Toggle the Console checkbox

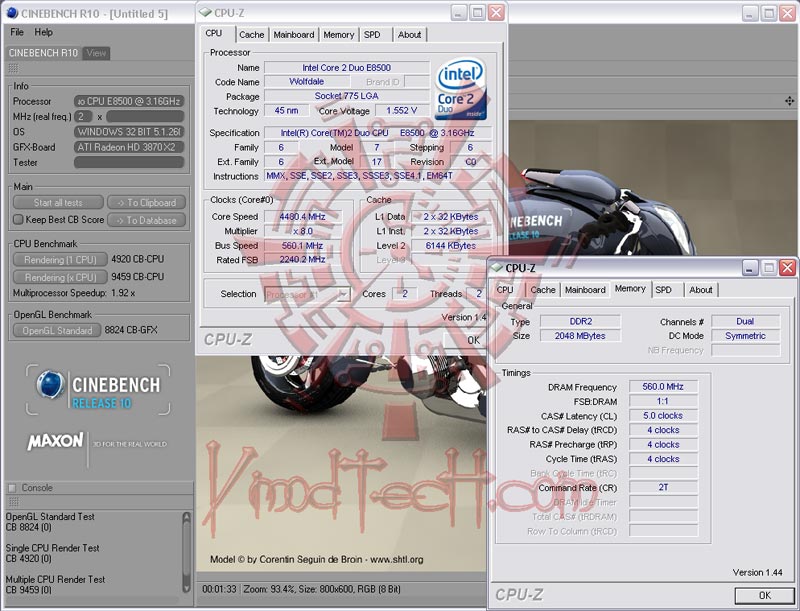tap(12, 488)
